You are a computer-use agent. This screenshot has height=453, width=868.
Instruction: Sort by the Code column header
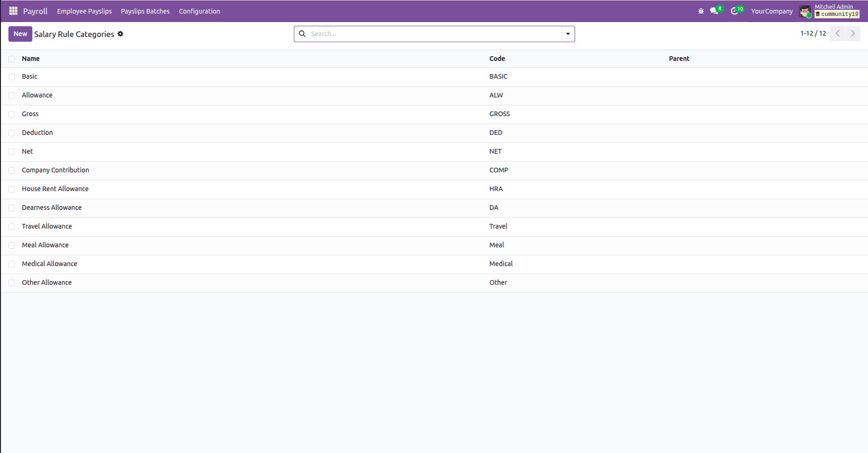(x=497, y=59)
